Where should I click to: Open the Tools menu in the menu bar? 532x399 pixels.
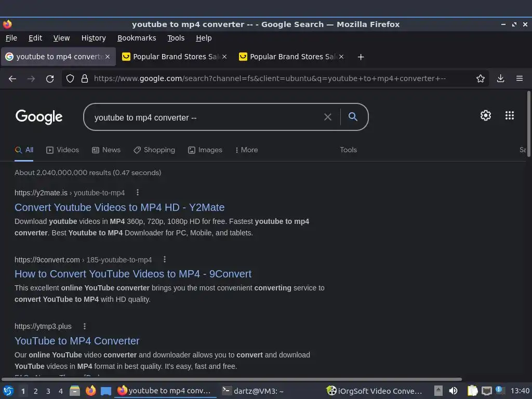click(x=176, y=38)
